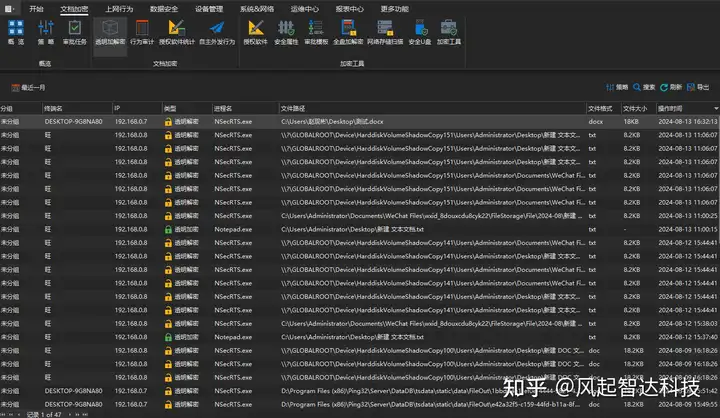The width and height of the screenshot is (720, 418).
Task: Switch to the 系统&网络 ribbon tab
Action: pyautogui.click(x=257, y=9)
